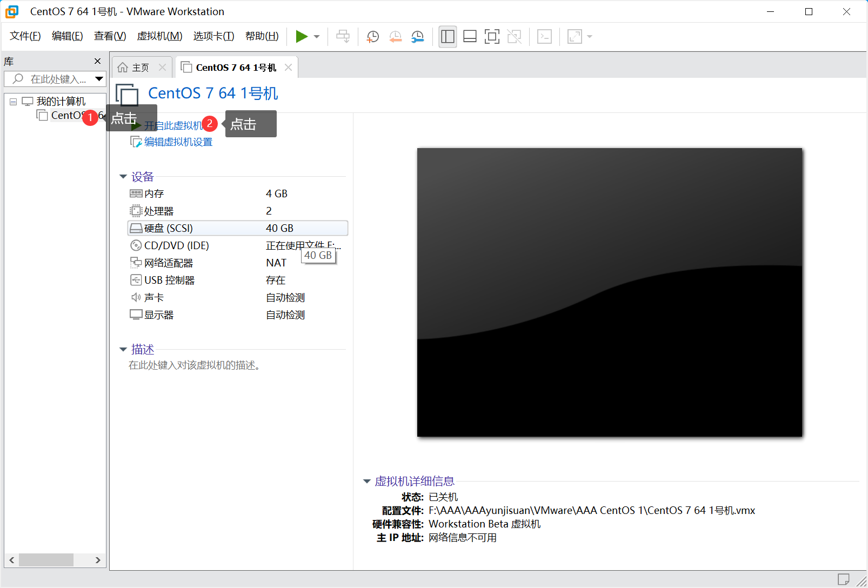Click the USB 控制器 device row
This screenshot has height=588, width=868.
click(238, 280)
